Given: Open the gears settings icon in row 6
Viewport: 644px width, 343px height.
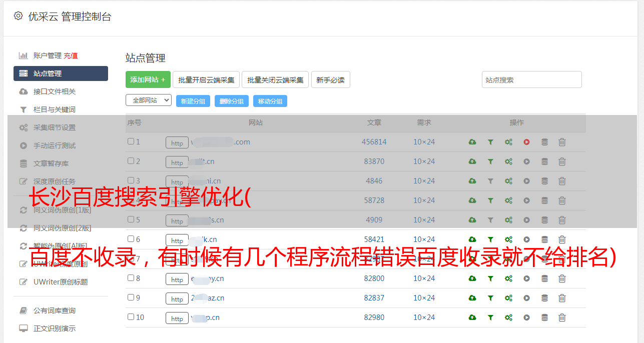Looking at the screenshot, I should [508, 239].
